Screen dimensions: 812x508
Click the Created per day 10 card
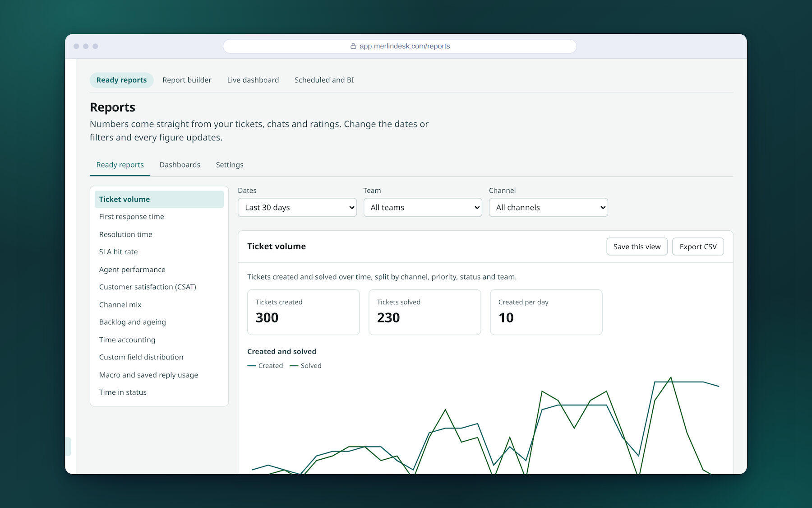(546, 312)
